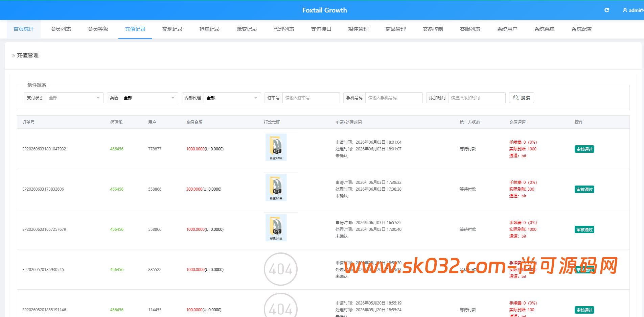This screenshot has width=644, height=317.
Task: Open the 添加时间 date picker field
Action: click(477, 98)
